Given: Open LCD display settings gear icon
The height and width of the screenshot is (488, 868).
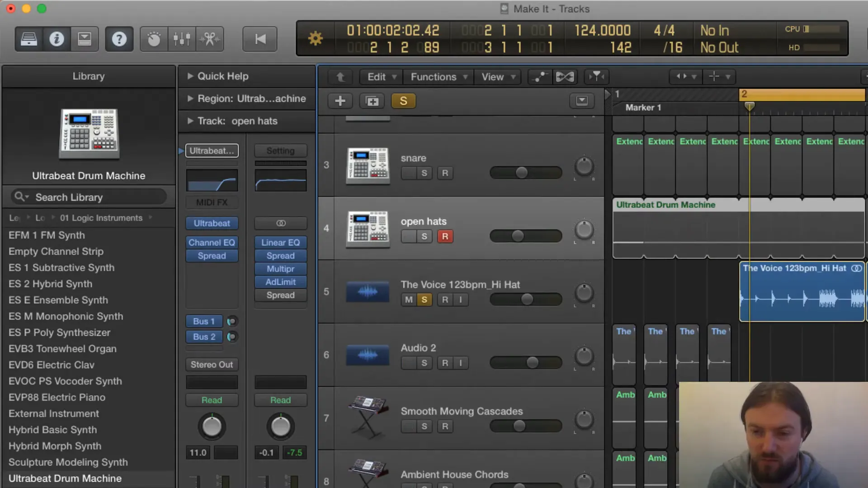Looking at the screenshot, I should tap(316, 38).
